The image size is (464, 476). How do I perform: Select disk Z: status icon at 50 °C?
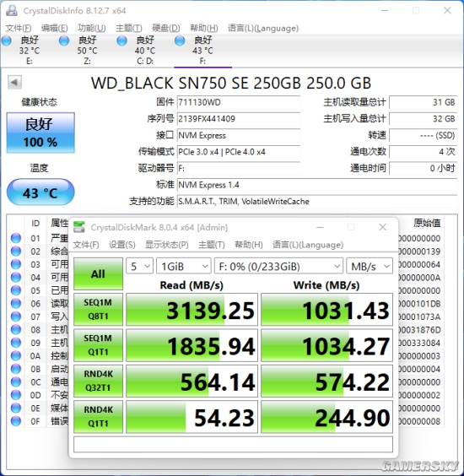[x=64, y=41]
